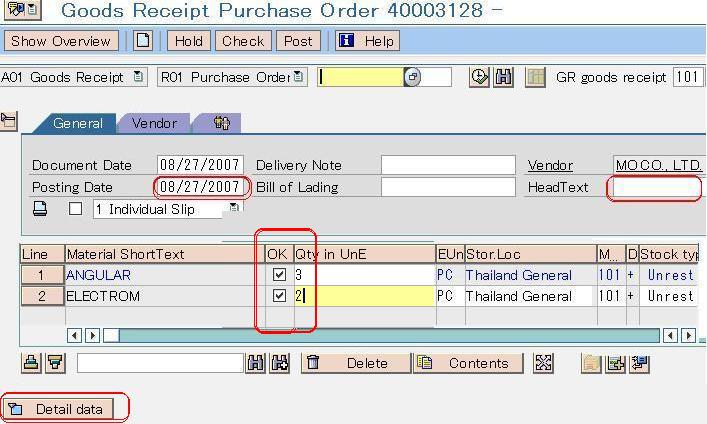Image resolution: width=707 pixels, height=424 pixels.
Task: Click the binoculars find icon near GR goods receipt
Action: [x=504, y=77]
